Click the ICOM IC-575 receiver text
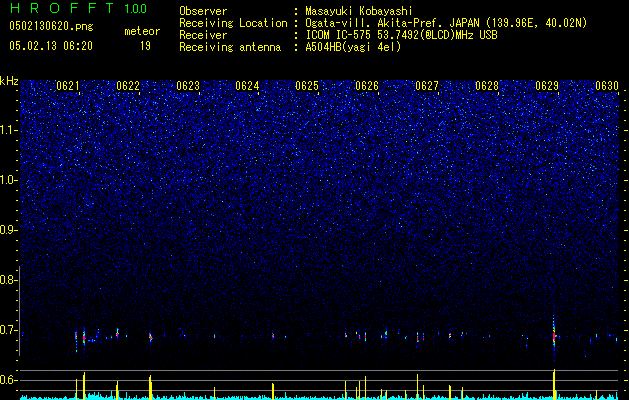629x400 pixels. 401,35
